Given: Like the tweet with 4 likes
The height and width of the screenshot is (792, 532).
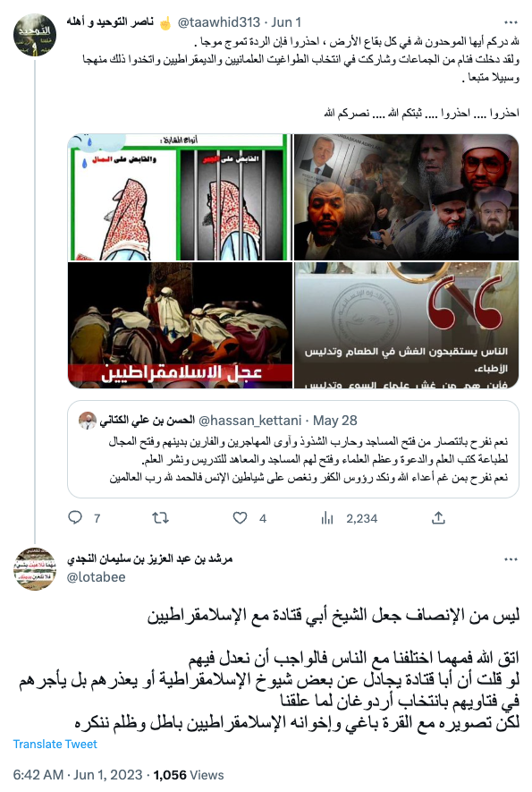Looking at the screenshot, I should coord(240,518).
